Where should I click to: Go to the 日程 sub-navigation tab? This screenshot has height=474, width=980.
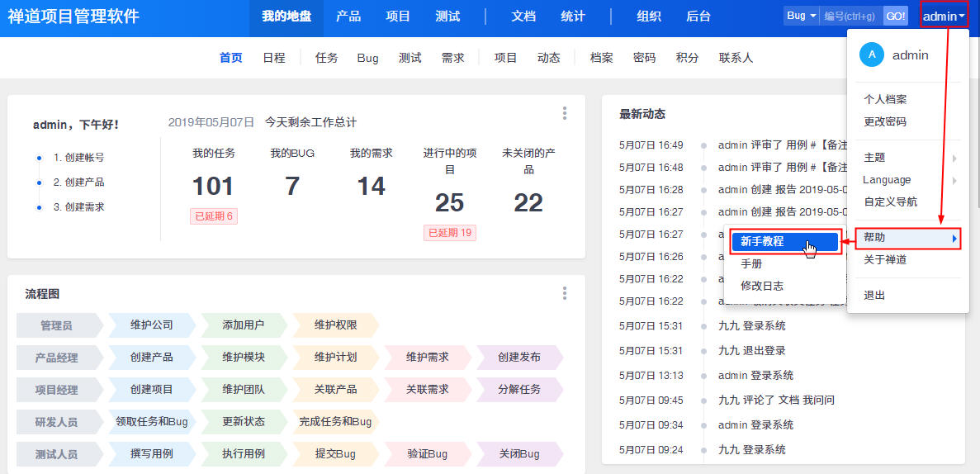[x=274, y=58]
